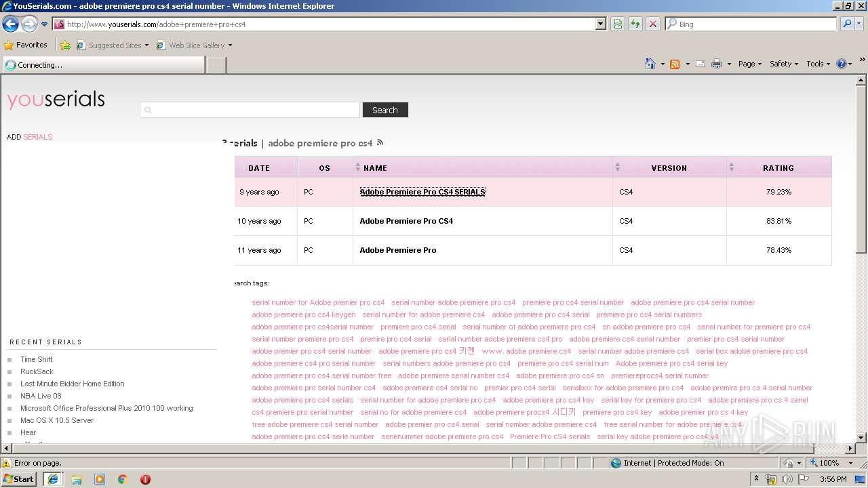The width and height of the screenshot is (868, 488).
Task: Select the Connecting... browser tab
Action: coord(103,65)
